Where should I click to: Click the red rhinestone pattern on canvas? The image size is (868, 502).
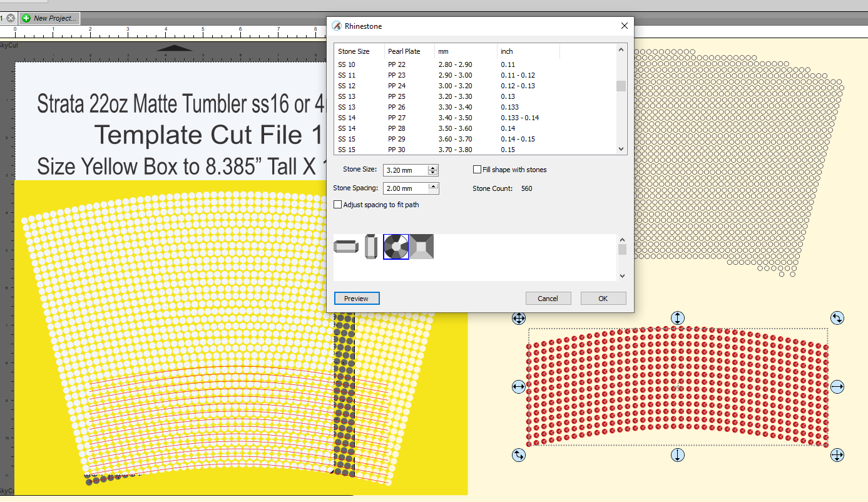click(678, 387)
